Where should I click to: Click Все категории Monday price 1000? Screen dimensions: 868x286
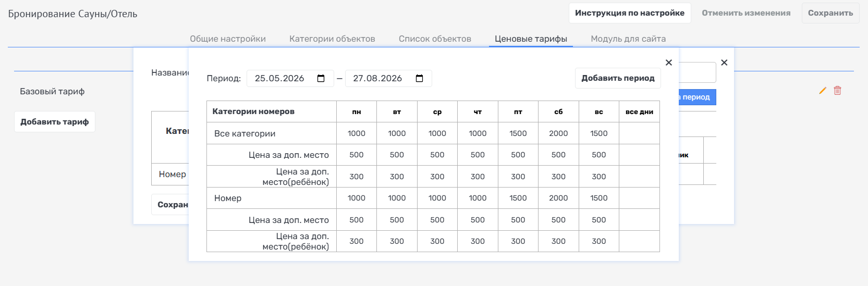pos(357,133)
